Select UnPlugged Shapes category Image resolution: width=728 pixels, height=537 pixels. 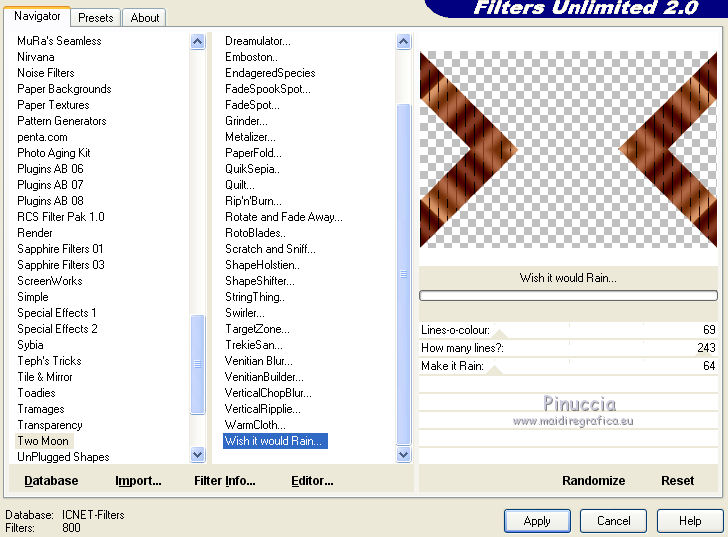coord(63,457)
